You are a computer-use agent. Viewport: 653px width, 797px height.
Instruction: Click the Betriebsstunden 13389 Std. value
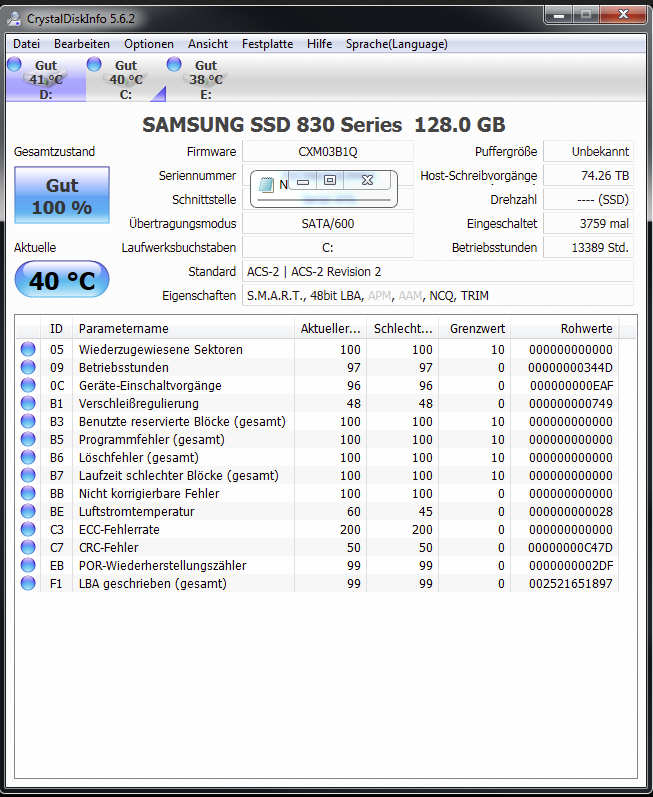pyautogui.click(x=588, y=248)
